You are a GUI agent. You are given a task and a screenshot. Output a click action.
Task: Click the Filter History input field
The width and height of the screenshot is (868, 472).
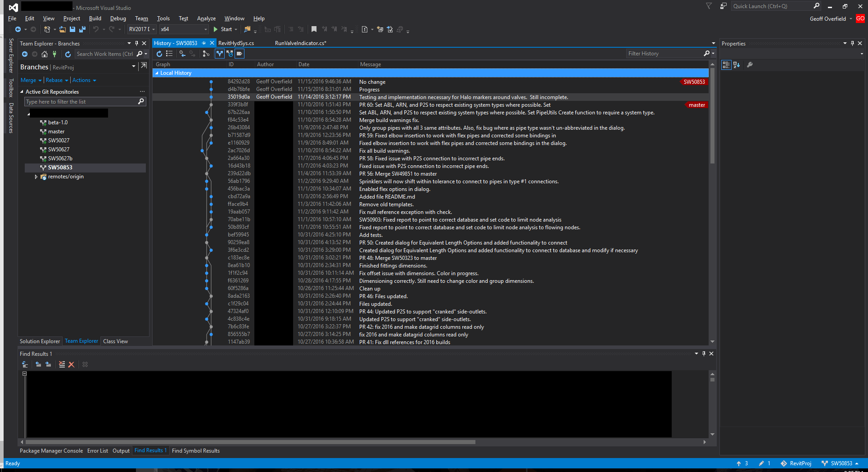point(665,54)
